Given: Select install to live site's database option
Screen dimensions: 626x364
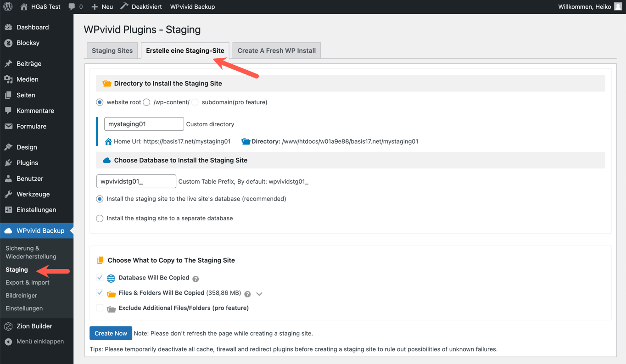Looking at the screenshot, I should point(100,199).
